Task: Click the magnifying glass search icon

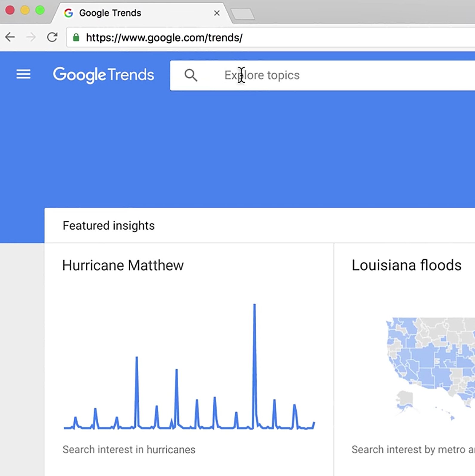Action: click(191, 75)
